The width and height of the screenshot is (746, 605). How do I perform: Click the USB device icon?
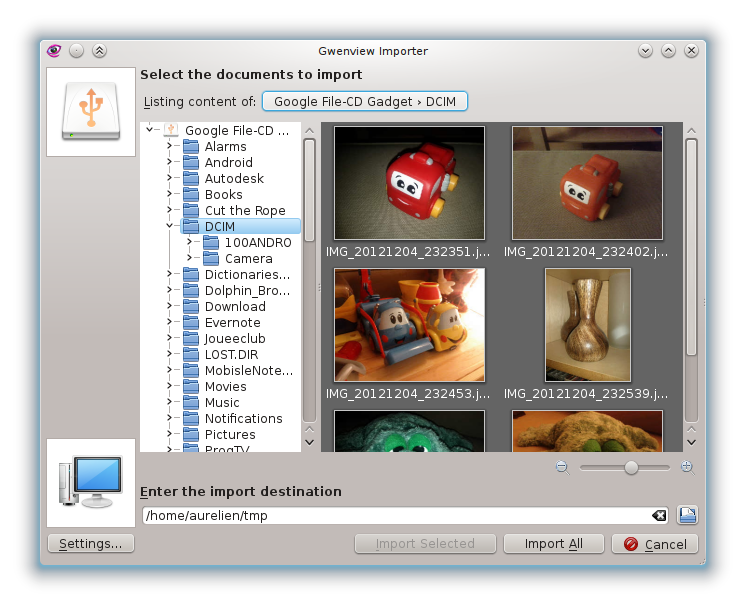[91, 112]
